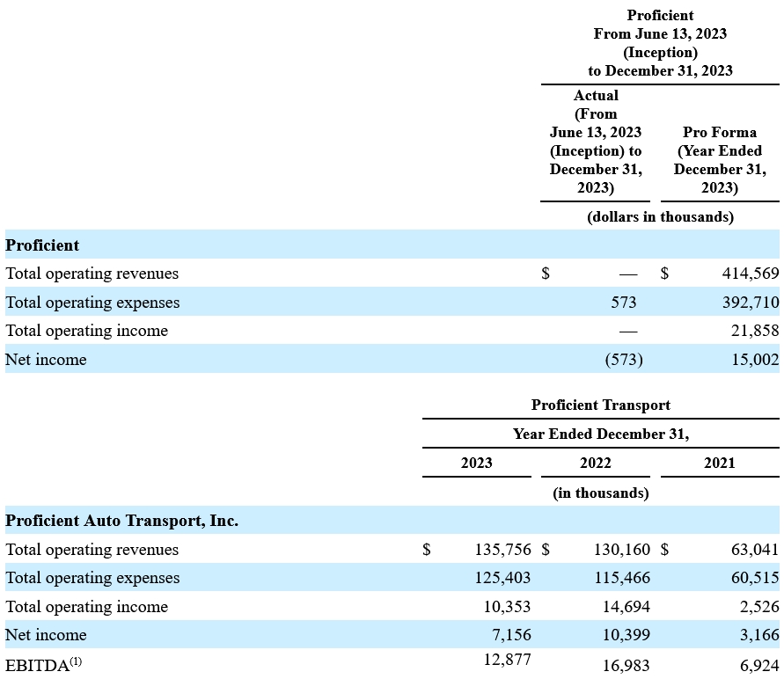
Task: Select 2022 total operating income 14,694
Action: point(626,607)
